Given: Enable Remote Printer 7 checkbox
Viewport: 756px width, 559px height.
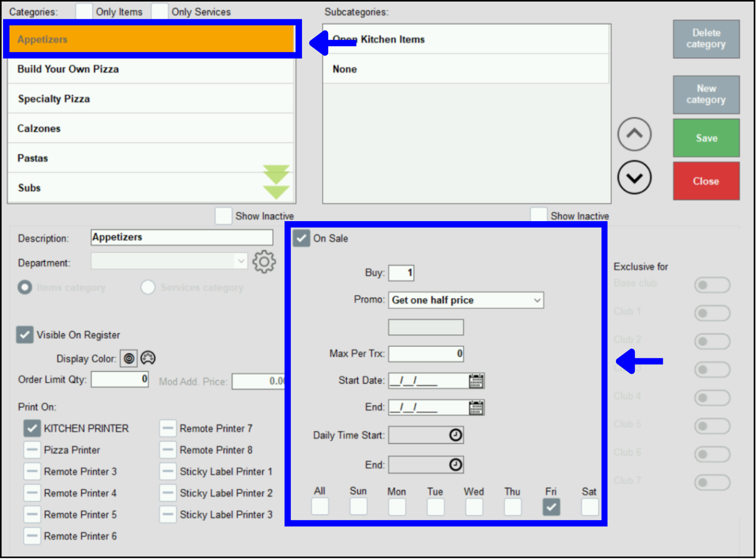Looking at the screenshot, I should click(x=168, y=429).
